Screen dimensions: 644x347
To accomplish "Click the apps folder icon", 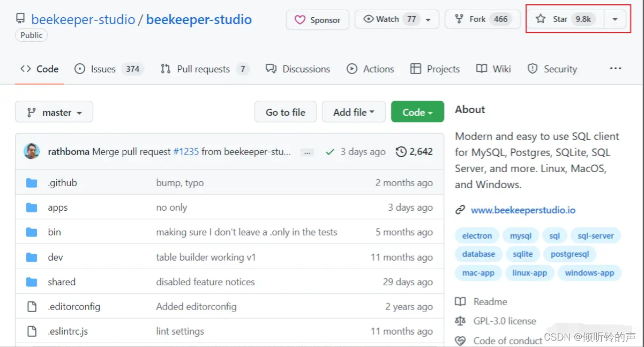I will coord(32,208).
